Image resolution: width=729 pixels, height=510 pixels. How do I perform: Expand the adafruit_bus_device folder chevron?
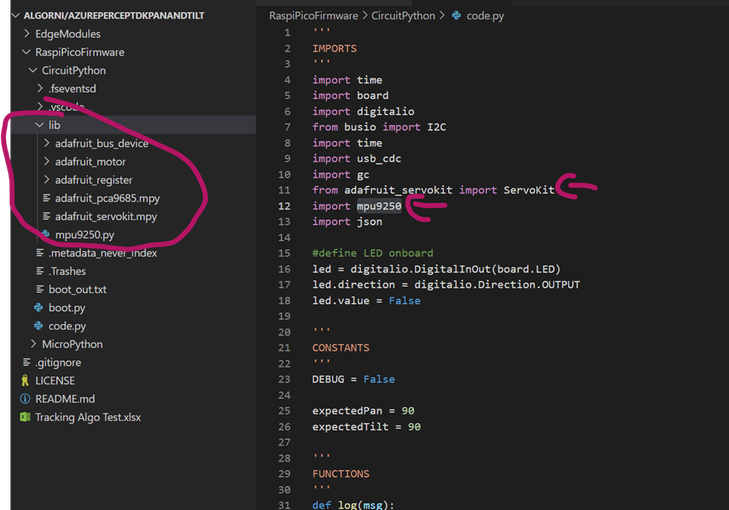click(x=46, y=143)
